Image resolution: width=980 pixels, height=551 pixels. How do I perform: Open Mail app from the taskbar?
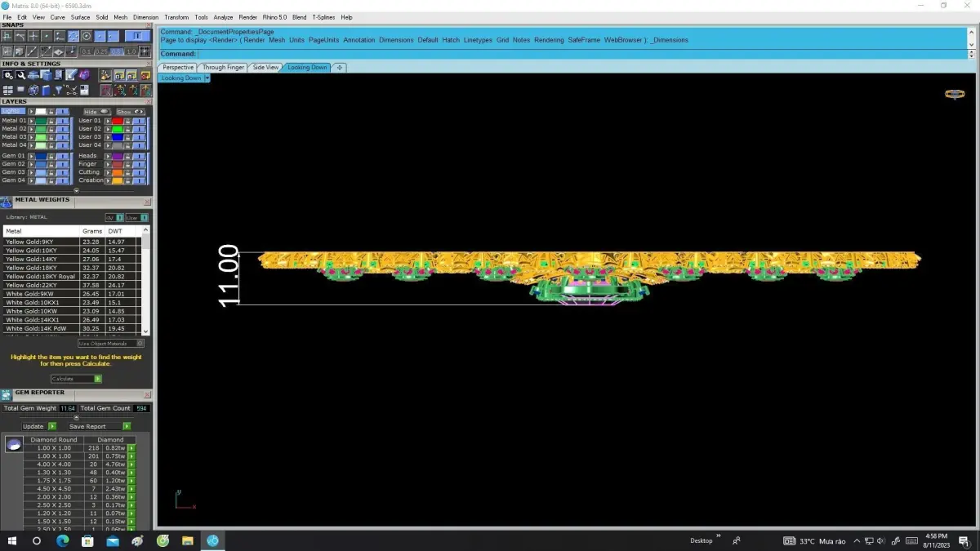coord(113,540)
